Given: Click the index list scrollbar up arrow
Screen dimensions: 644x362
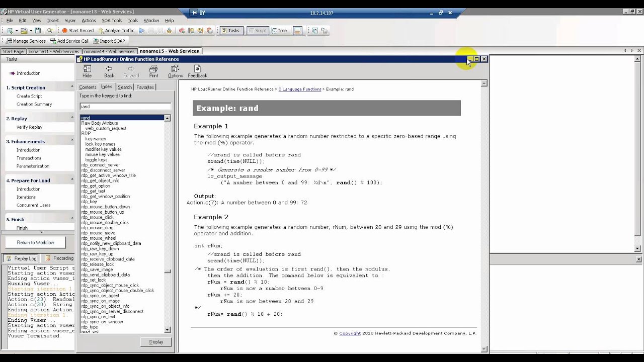Looking at the screenshot, I should click(168, 118).
